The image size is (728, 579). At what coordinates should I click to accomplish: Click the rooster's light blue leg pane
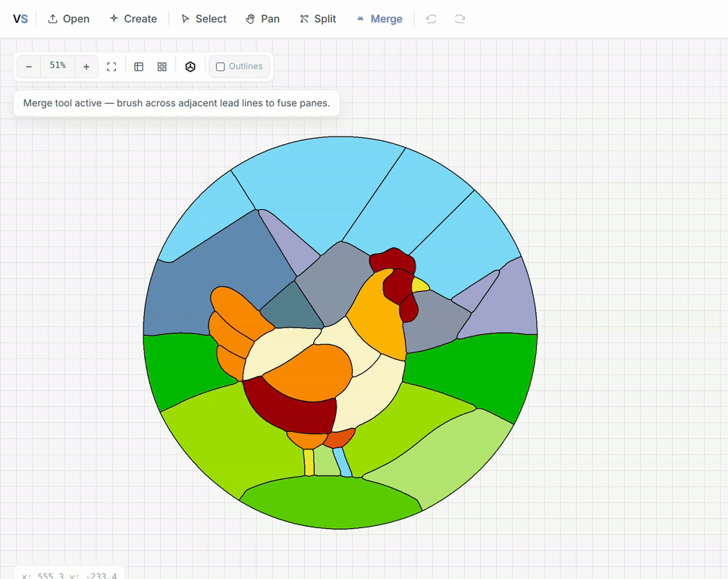tap(343, 462)
